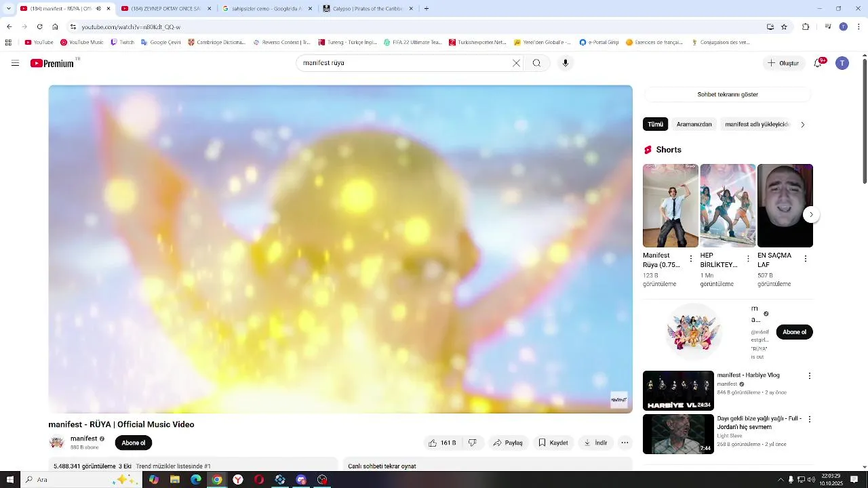Screen dimensions: 868x488
Task: Reload the page in Chrome
Action: coord(39,26)
